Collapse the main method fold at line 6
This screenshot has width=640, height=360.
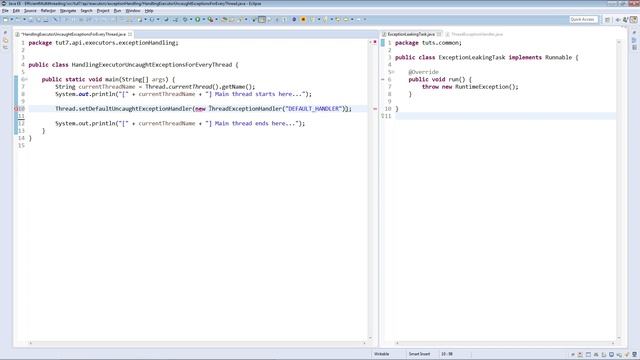pos(26,80)
